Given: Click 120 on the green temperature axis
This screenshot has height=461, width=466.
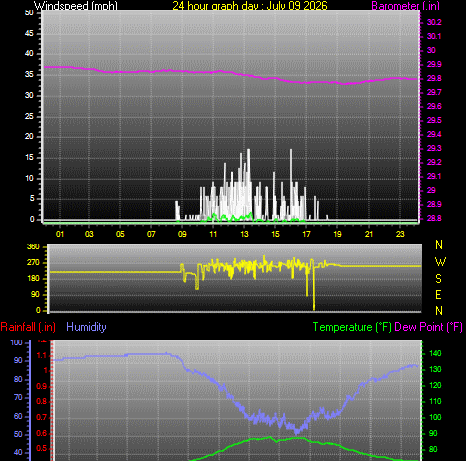Looking at the screenshot, I should pyautogui.click(x=435, y=385).
